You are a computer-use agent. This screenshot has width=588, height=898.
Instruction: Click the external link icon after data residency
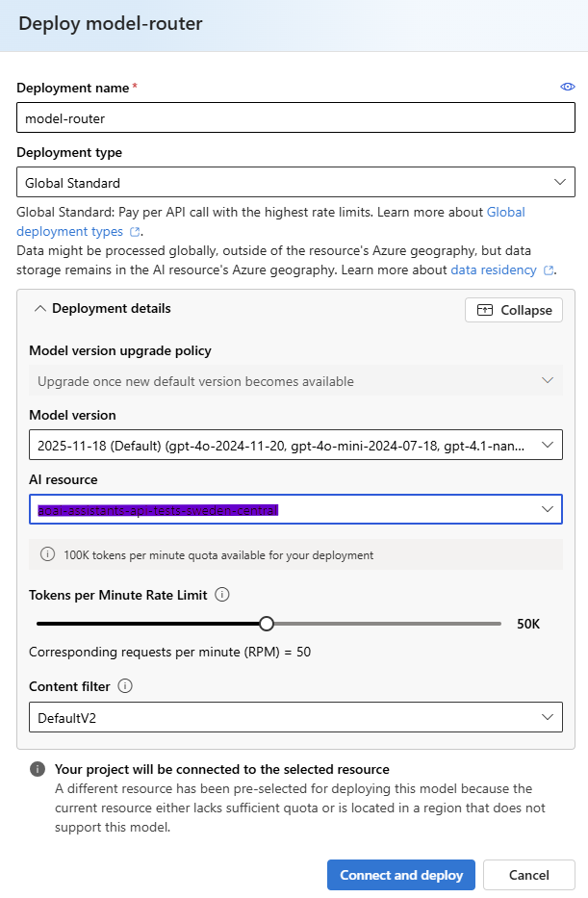(549, 270)
